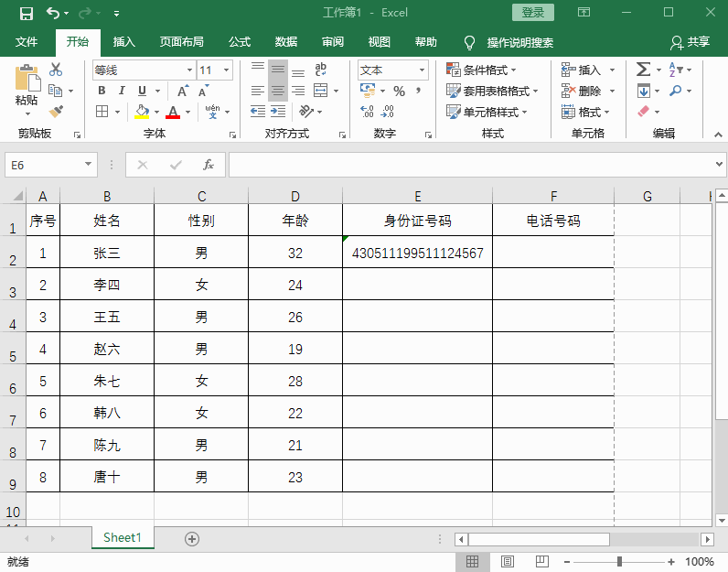Toggle center horizontal alignment

tap(277, 91)
